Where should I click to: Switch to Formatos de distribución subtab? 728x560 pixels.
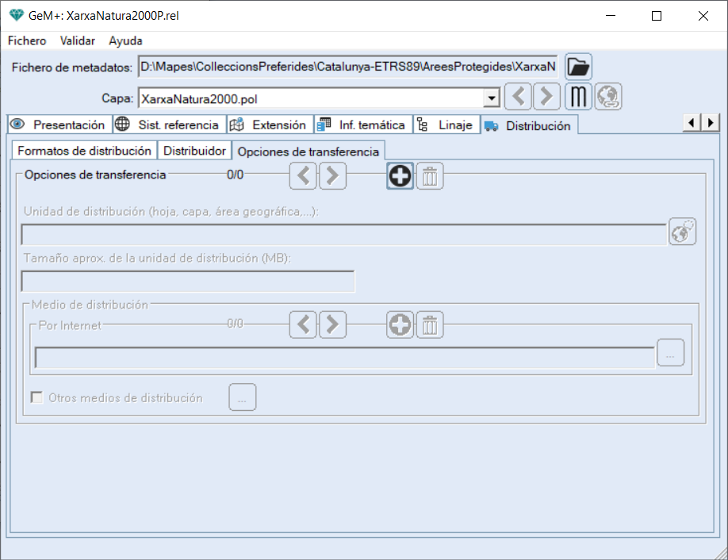click(x=84, y=151)
